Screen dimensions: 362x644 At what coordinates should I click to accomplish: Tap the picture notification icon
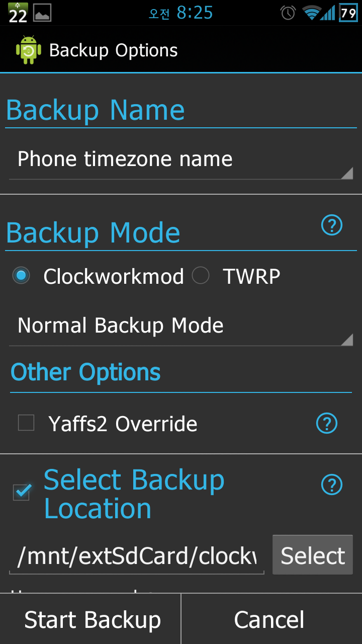pos(42,13)
